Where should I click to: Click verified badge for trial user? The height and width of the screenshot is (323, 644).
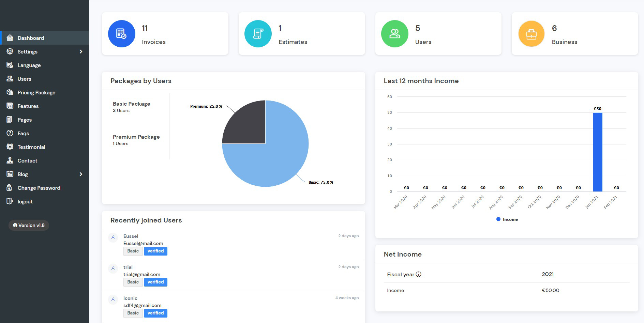pyautogui.click(x=155, y=282)
